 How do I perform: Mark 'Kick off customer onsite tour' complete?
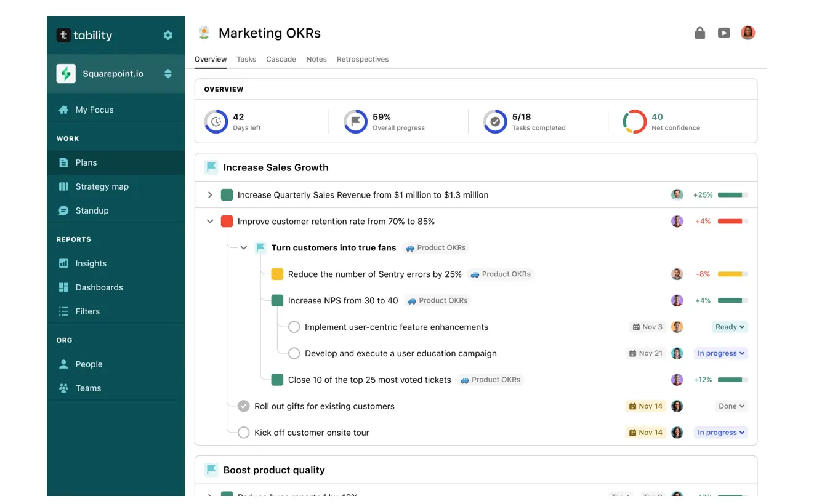[x=244, y=433]
